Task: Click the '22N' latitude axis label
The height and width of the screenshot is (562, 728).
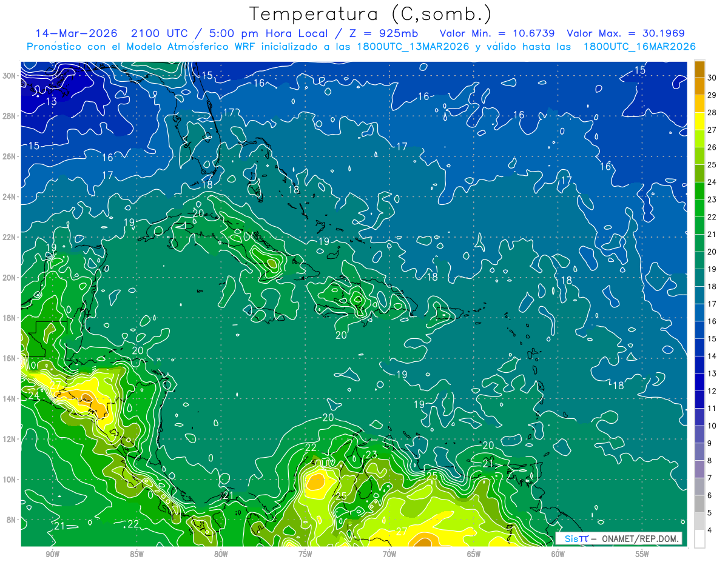Action: coord(10,237)
